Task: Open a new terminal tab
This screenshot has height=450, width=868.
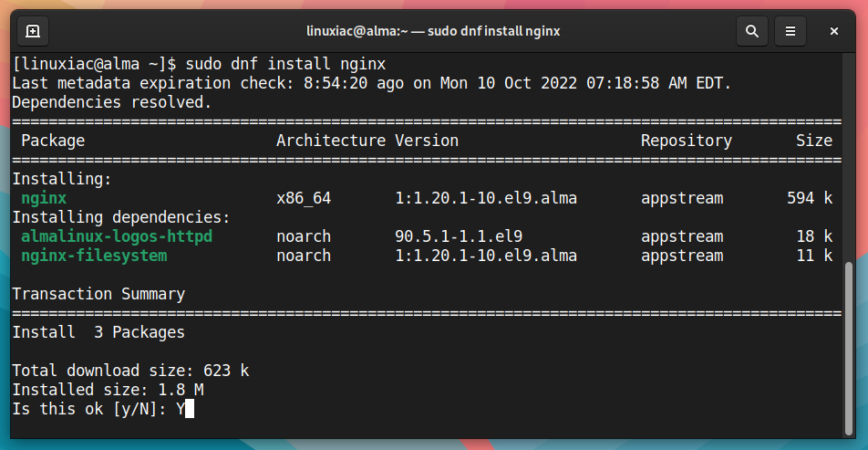Action: click(x=33, y=31)
